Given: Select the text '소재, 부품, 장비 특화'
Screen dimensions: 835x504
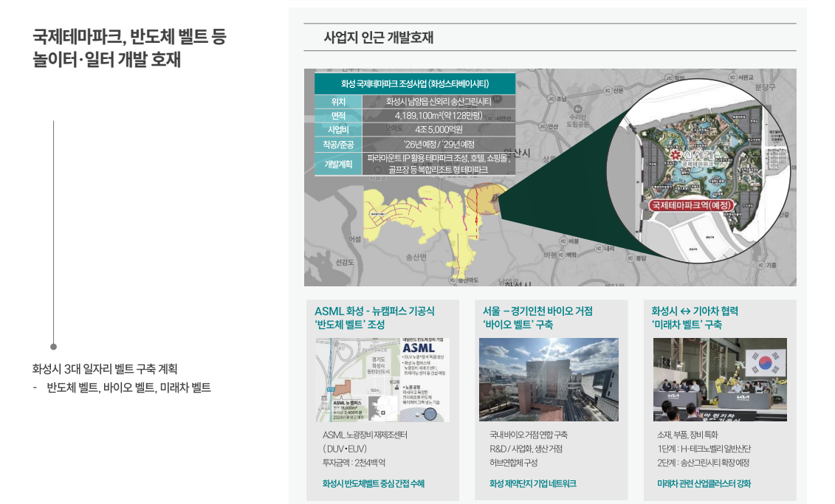Looking at the screenshot, I should click(687, 435).
